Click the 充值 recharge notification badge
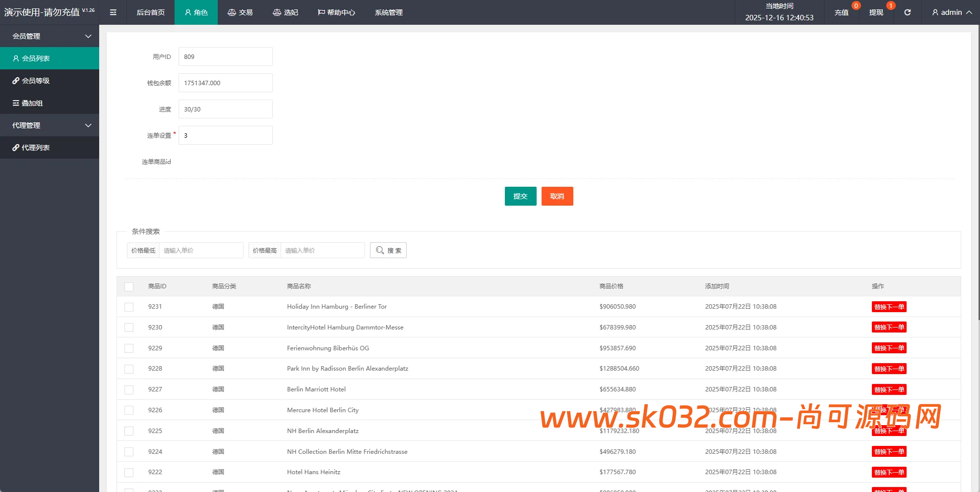 (x=856, y=6)
